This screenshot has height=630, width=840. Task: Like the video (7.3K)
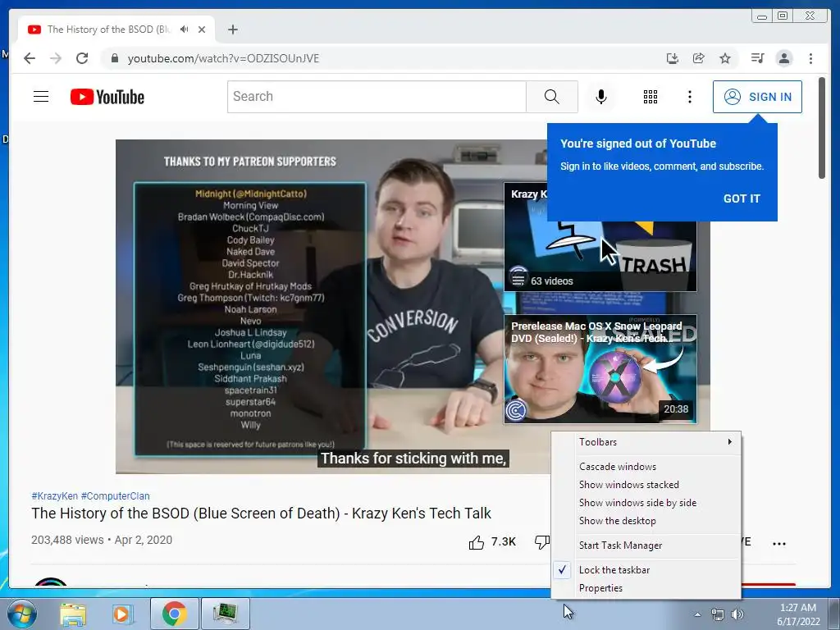pyautogui.click(x=492, y=542)
